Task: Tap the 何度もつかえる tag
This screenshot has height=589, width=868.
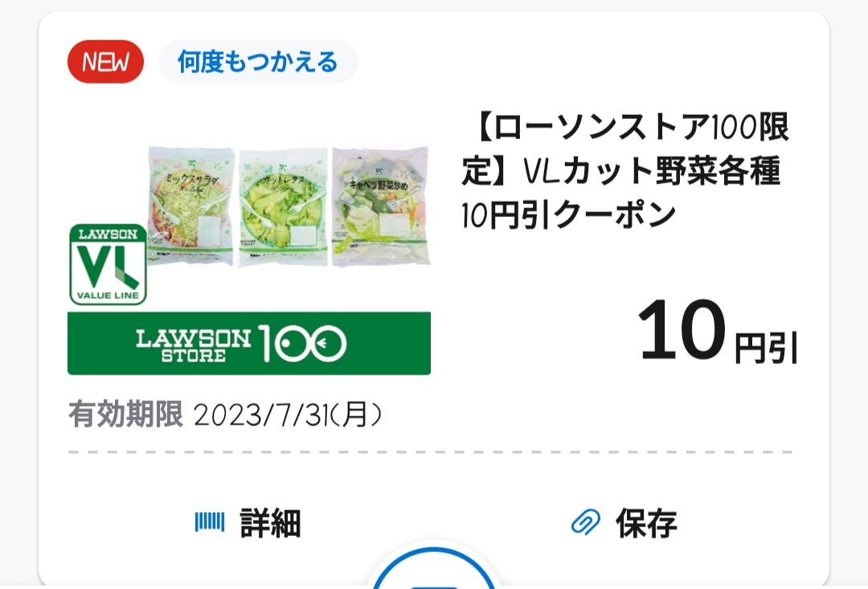Action: coord(258,62)
